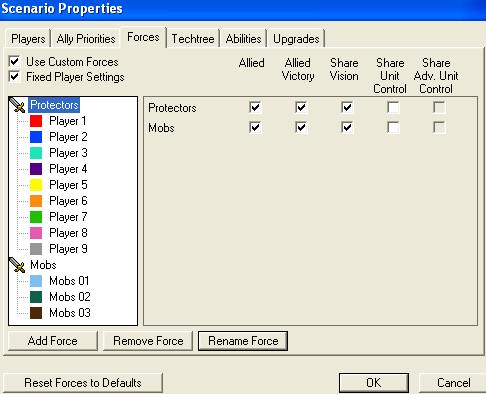486x394 pixels.
Task: Select the brown Mobs 03 swatch
Action: tap(36, 313)
